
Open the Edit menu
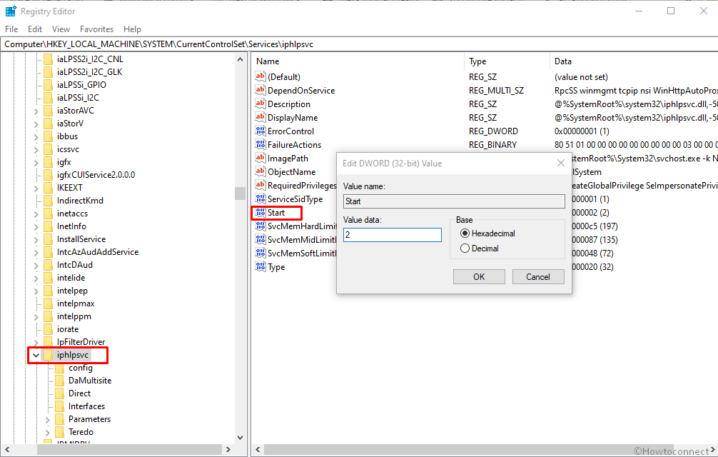(x=35, y=29)
